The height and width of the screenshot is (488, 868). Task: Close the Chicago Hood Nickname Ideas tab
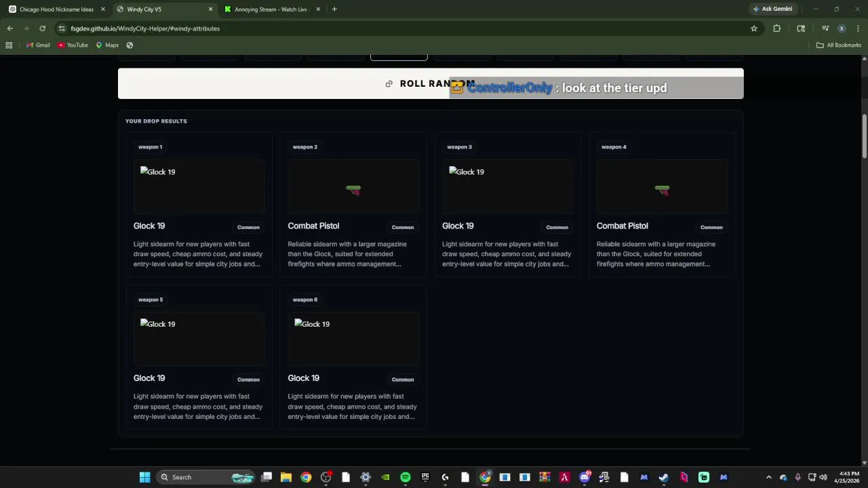pyautogui.click(x=103, y=9)
